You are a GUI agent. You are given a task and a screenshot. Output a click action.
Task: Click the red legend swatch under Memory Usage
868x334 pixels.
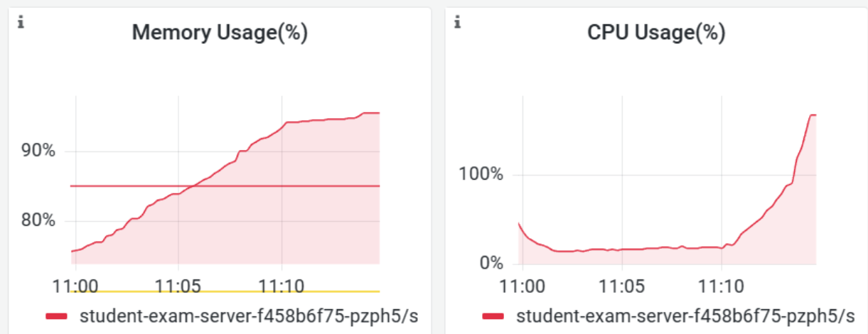tap(58, 316)
